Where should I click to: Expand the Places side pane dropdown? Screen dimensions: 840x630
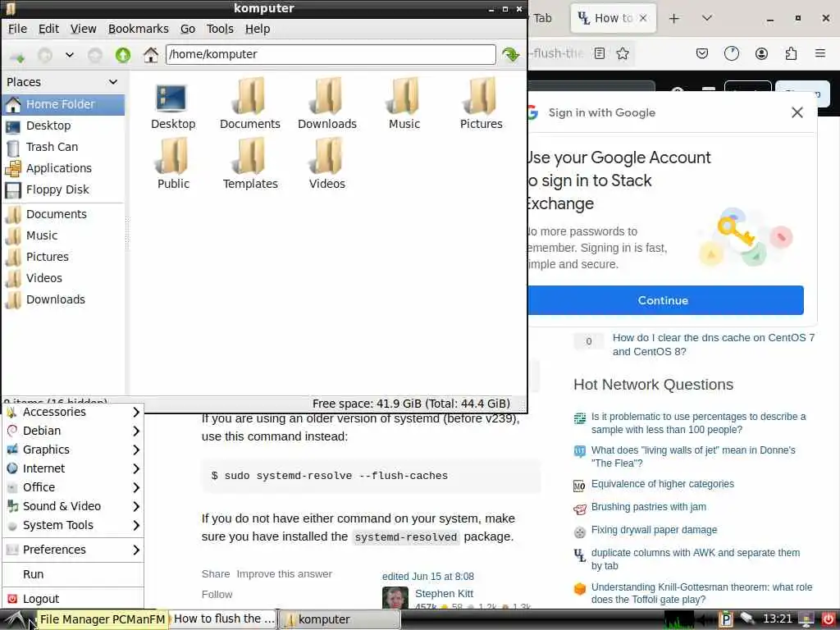coord(113,82)
